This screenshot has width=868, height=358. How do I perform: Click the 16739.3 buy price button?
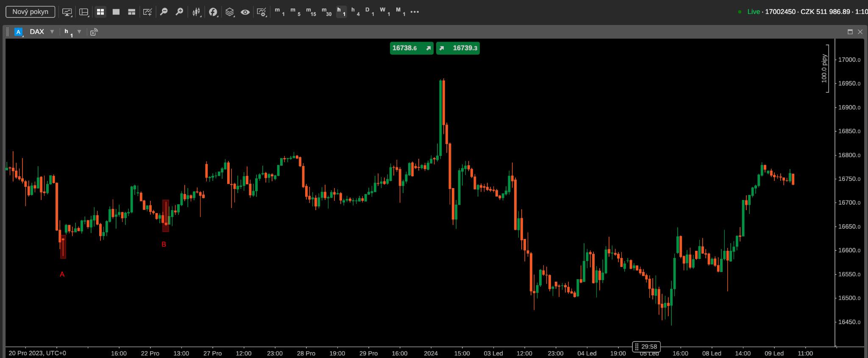coord(458,48)
